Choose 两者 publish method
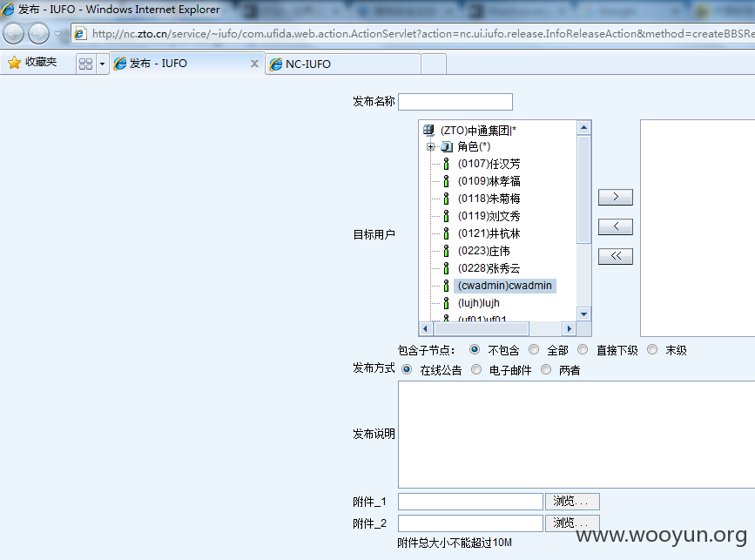 [x=546, y=369]
